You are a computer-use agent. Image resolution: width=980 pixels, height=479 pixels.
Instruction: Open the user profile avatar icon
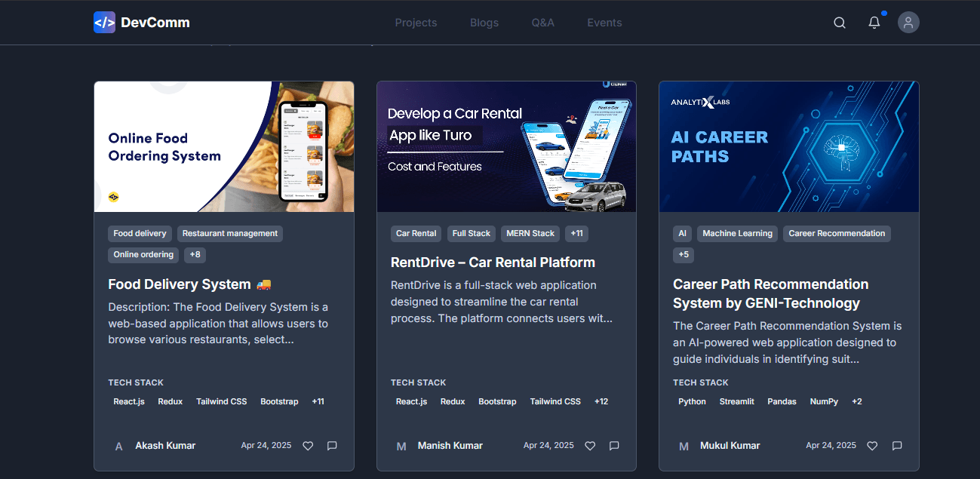click(908, 23)
